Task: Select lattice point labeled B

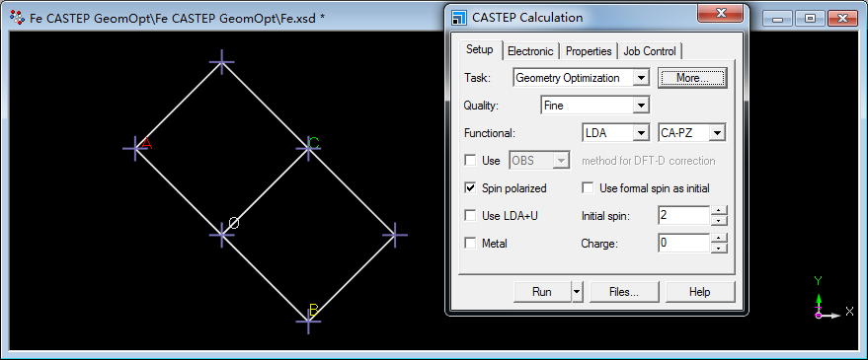Action: coord(308,321)
